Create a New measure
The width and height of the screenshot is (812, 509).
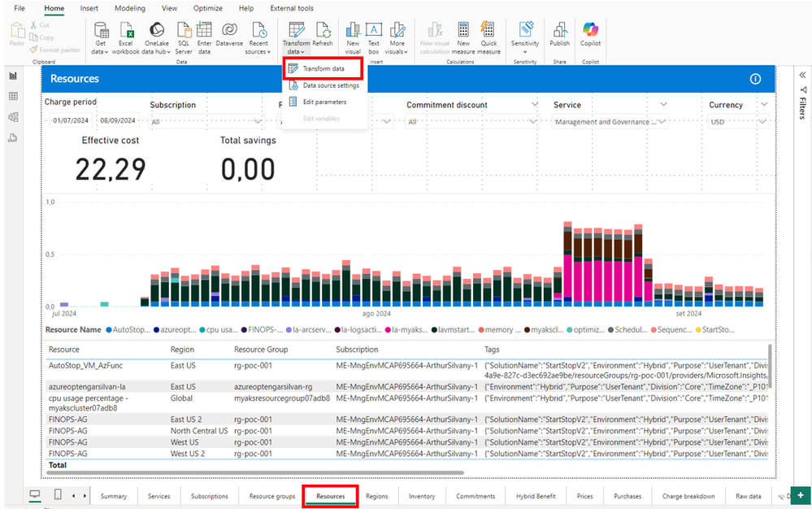point(463,38)
